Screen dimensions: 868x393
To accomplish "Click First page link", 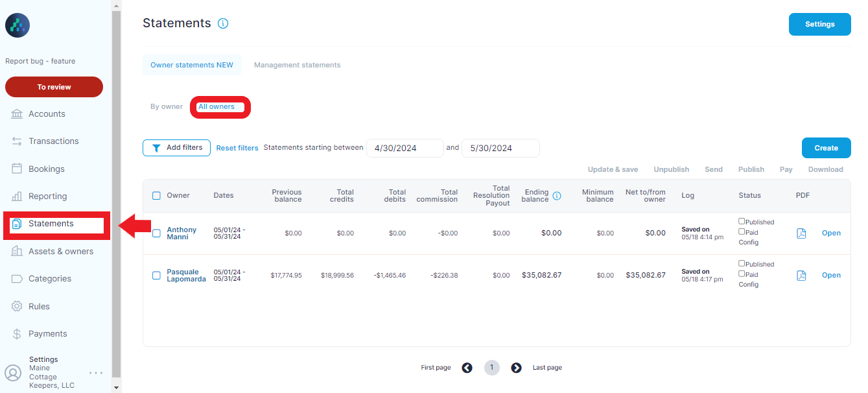I will click(436, 368).
